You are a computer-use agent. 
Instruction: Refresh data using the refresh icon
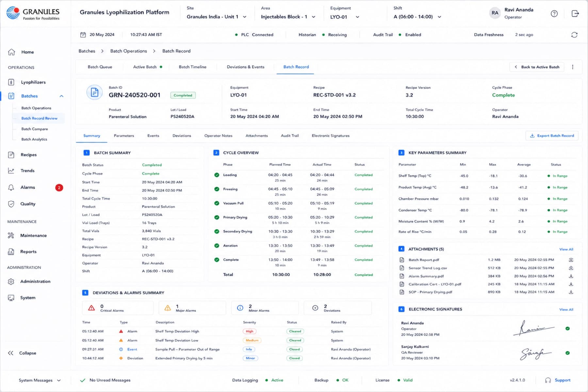click(x=574, y=35)
